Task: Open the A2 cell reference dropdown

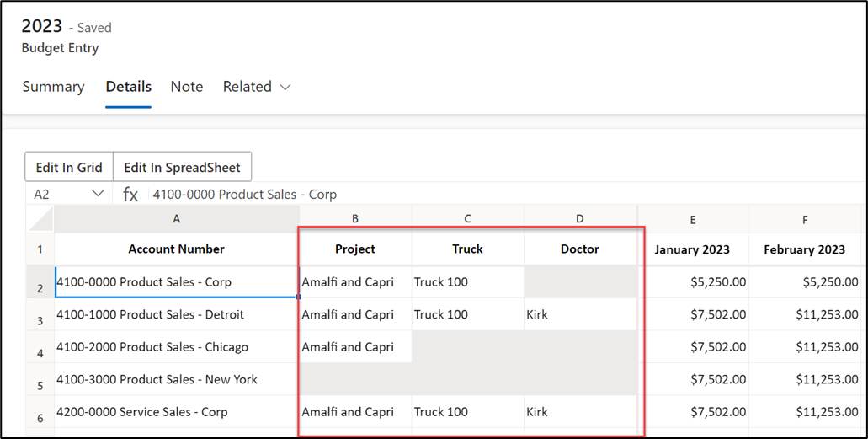Action: coord(98,194)
